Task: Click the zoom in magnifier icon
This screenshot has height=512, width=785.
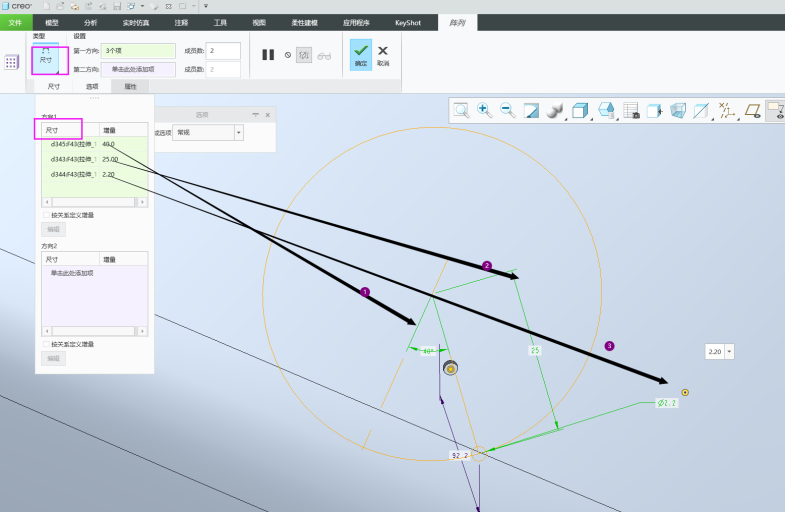Action: [x=484, y=110]
